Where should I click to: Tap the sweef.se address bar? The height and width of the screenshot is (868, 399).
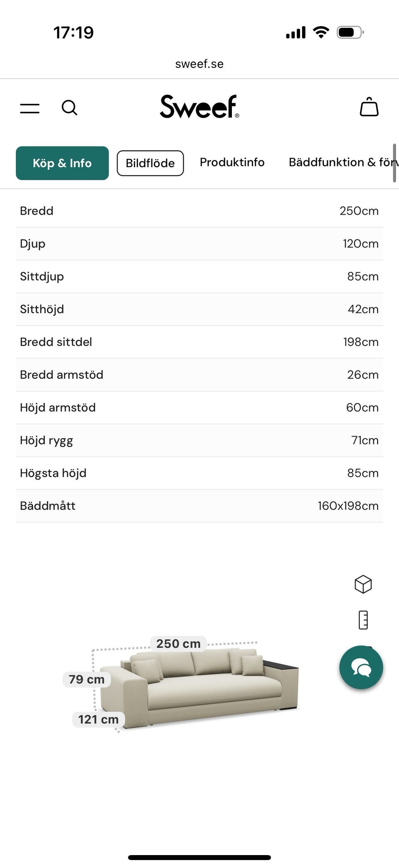tap(199, 64)
